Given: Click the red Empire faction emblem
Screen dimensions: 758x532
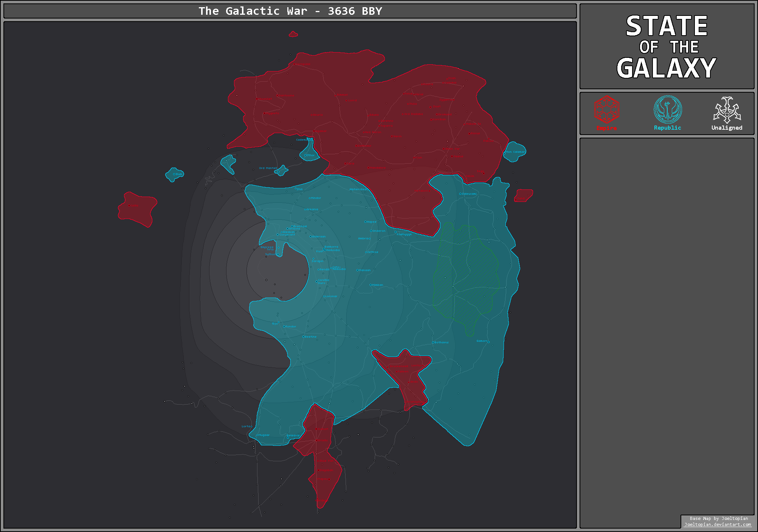Looking at the screenshot, I should coord(606,110).
